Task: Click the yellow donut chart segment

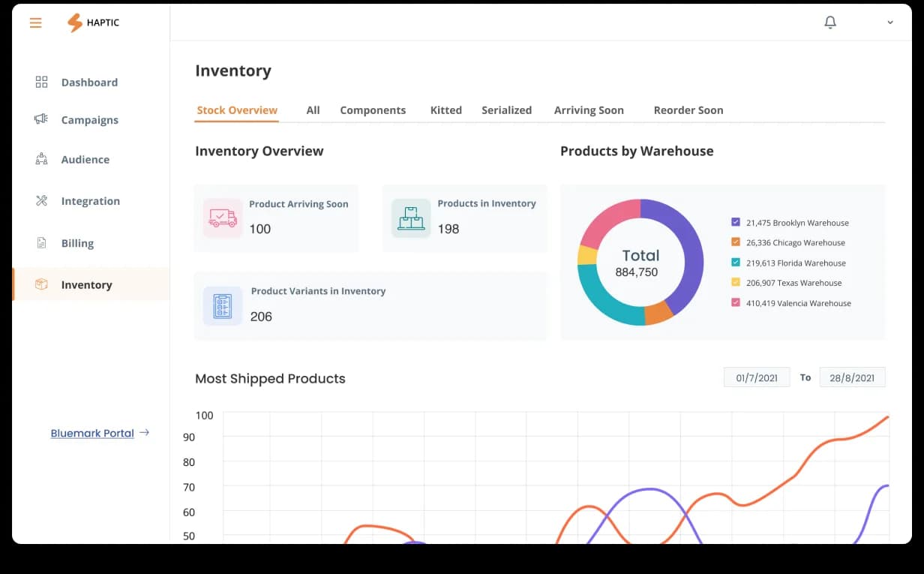Action: click(x=587, y=255)
